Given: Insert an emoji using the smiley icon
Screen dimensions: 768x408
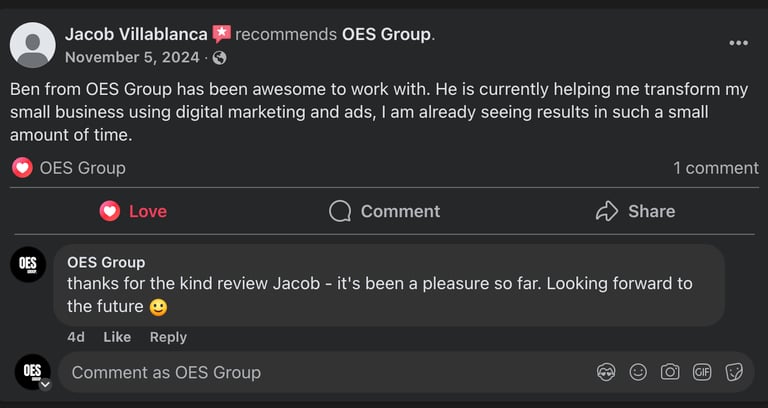Looking at the screenshot, I should 638,372.
